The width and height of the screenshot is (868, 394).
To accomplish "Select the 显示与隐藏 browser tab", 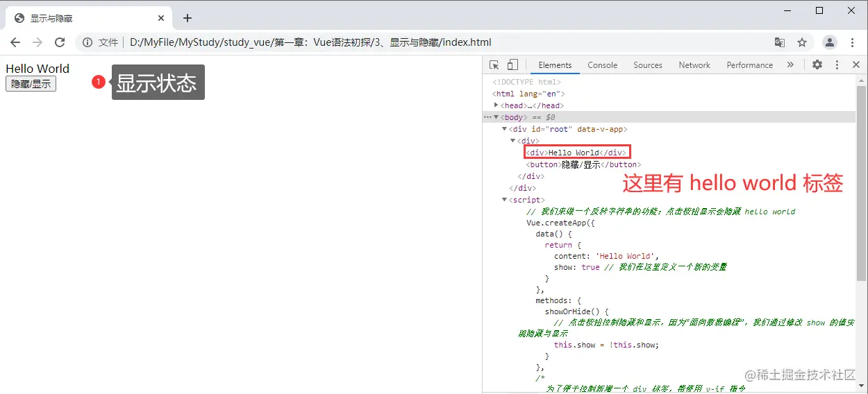I will pyautogui.click(x=87, y=18).
